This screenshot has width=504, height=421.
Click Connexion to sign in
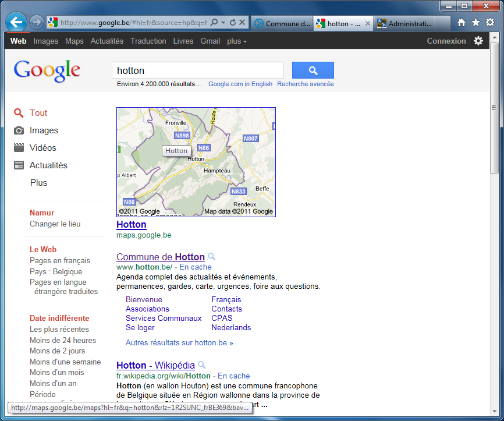pos(446,41)
